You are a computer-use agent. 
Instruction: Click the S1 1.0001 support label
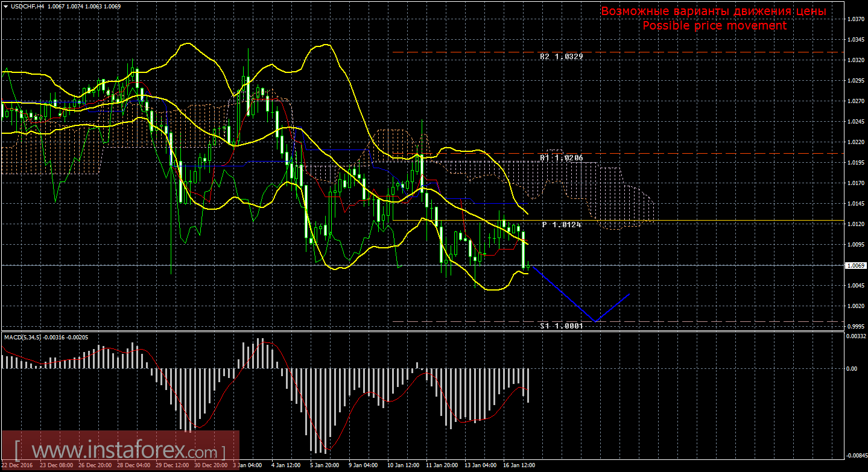561,326
